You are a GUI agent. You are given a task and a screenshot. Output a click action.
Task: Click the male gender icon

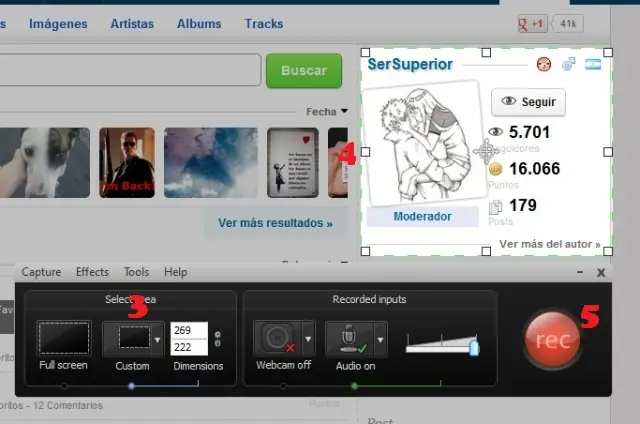coord(569,64)
